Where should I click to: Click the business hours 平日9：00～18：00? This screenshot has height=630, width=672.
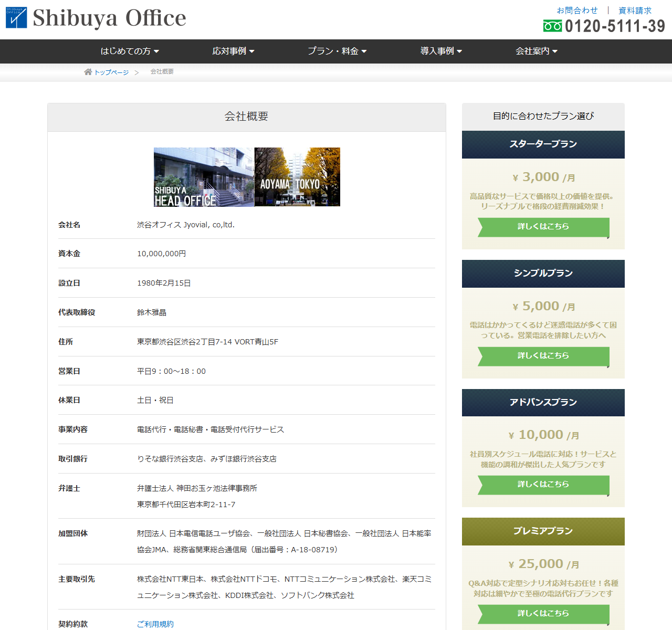point(171,371)
